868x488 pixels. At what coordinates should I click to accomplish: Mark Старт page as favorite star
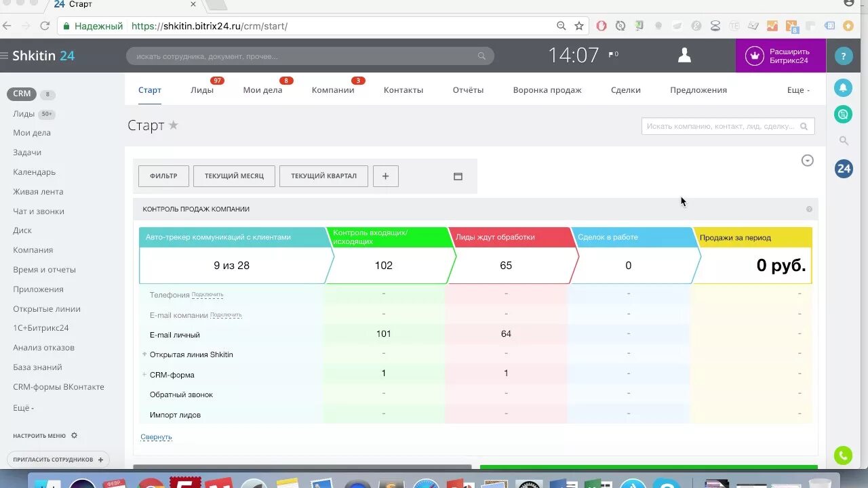[x=174, y=125]
